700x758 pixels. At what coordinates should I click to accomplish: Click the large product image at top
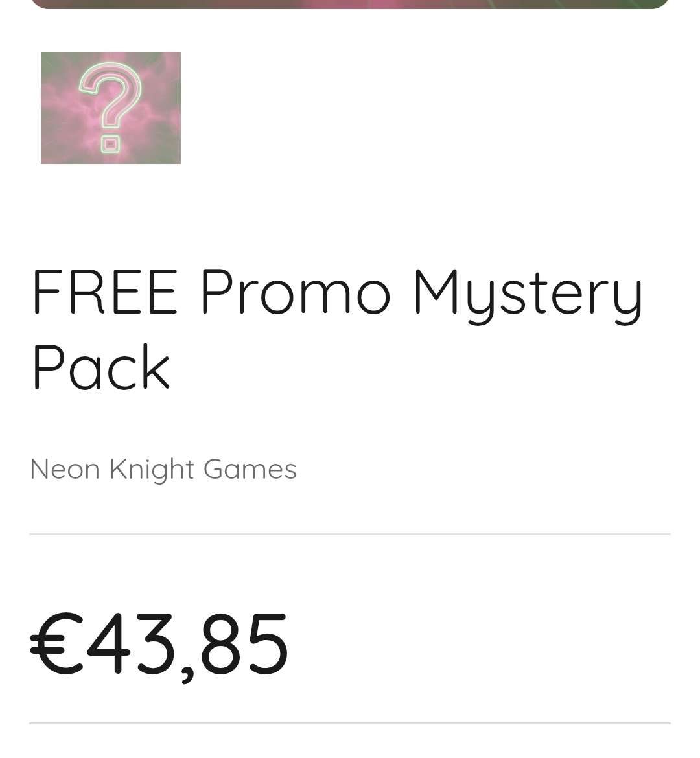point(350,4)
